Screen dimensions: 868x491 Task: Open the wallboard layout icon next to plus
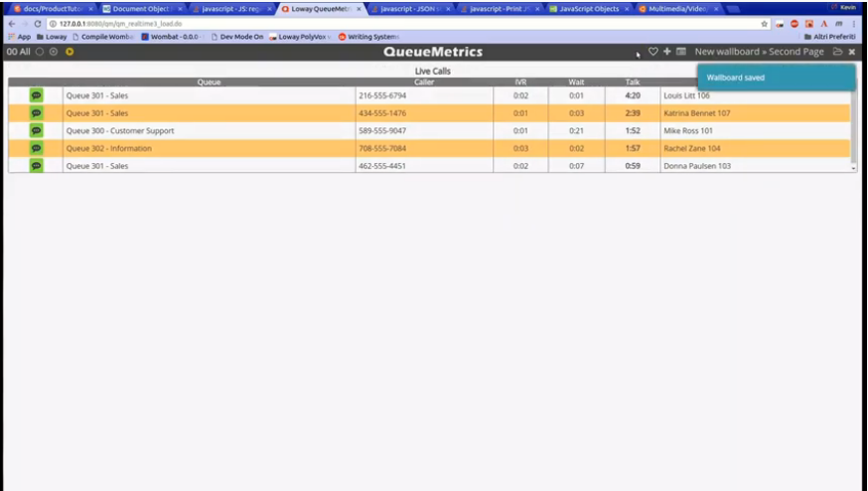681,52
